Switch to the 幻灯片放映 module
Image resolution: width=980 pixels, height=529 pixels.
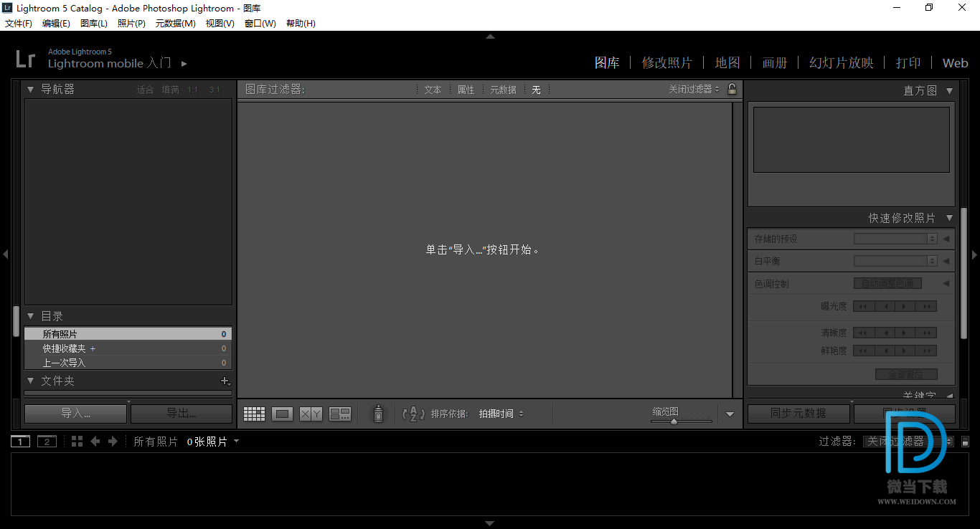[842, 63]
